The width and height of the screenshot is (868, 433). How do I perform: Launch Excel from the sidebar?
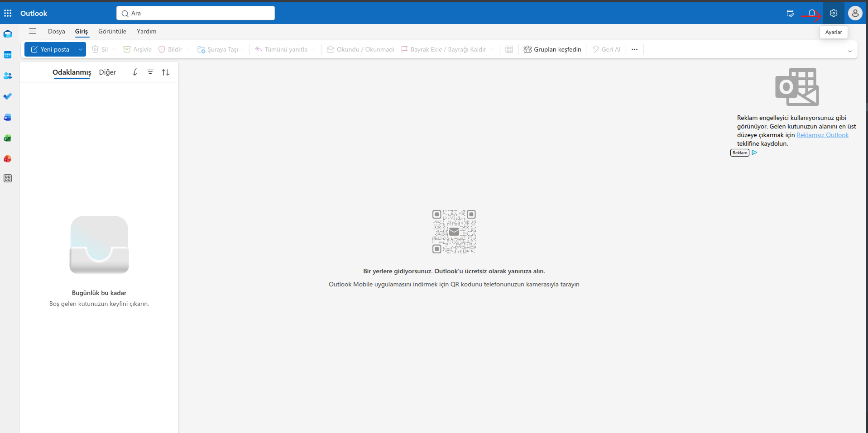(x=8, y=138)
